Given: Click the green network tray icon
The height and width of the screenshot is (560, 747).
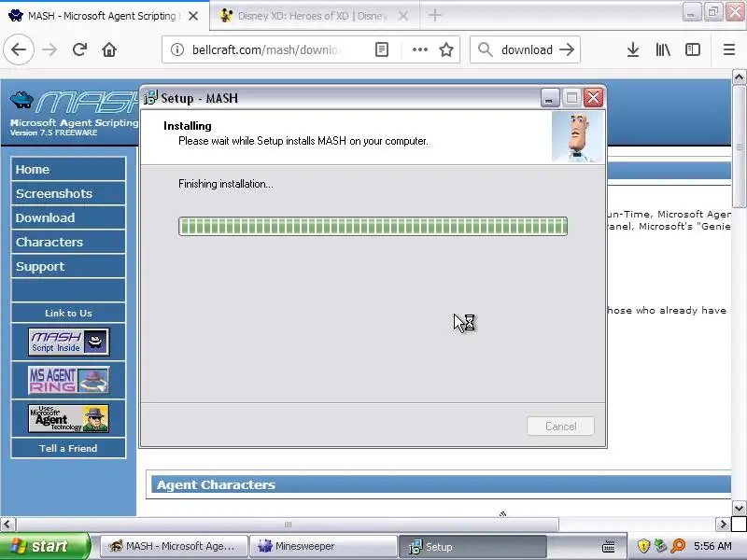Looking at the screenshot, I should point(661,546).
